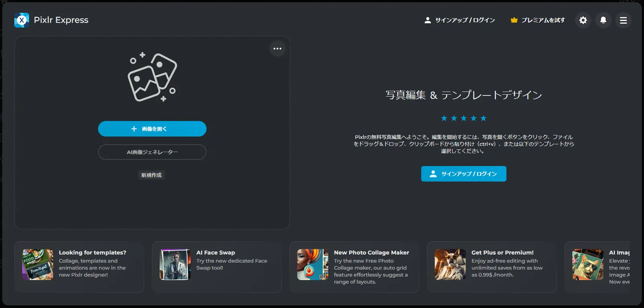Screen dimensions: 644x308
Task: Click the crown Premium trial link
Action: (538, 20)
